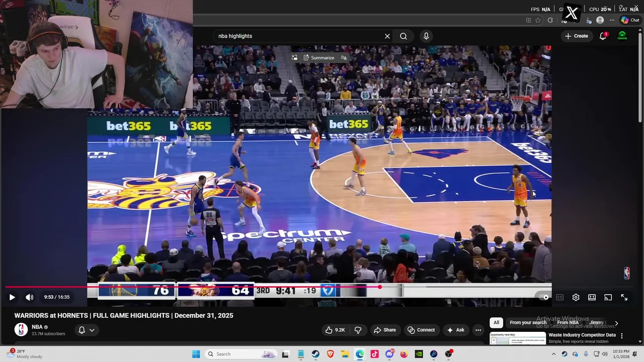The height and width of the screenshot is (362, 644).
Task: Open weather widget showing 26°F
Action: pyautogui.click(x=24, y=354)
